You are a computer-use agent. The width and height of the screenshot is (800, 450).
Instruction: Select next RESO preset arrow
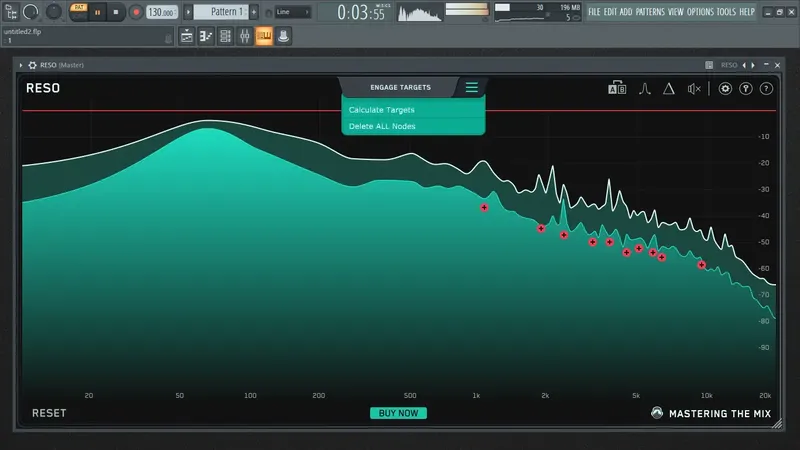click(753, 65)
